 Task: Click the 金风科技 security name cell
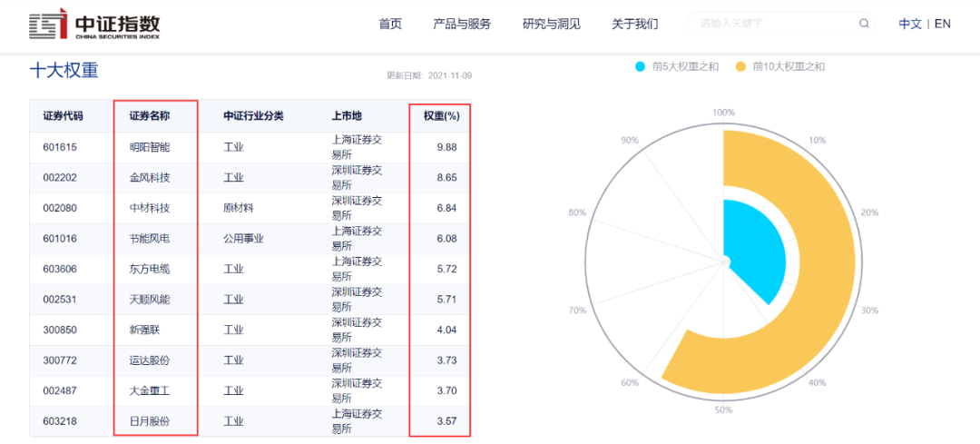(x=150, y=178)
